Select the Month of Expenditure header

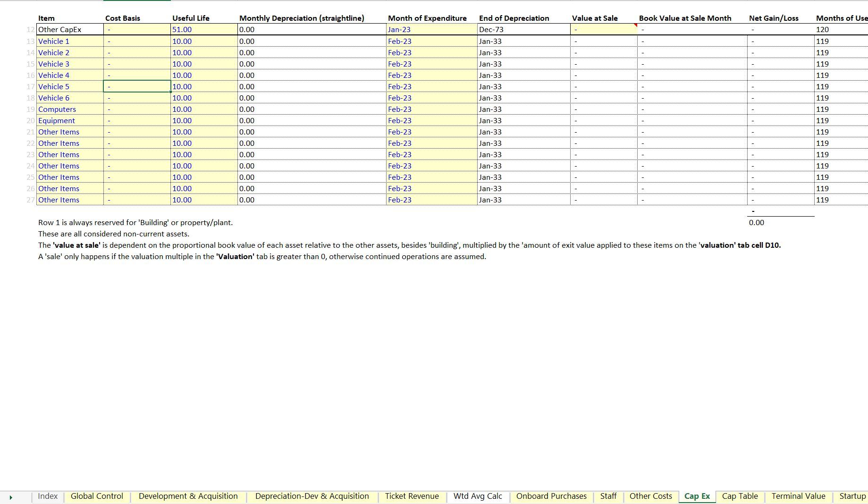(427, 18)
